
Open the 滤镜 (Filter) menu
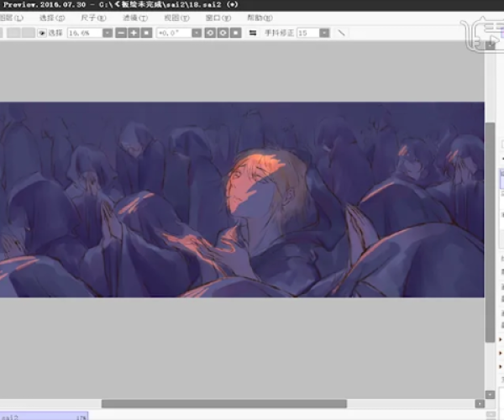coord(134,17)
